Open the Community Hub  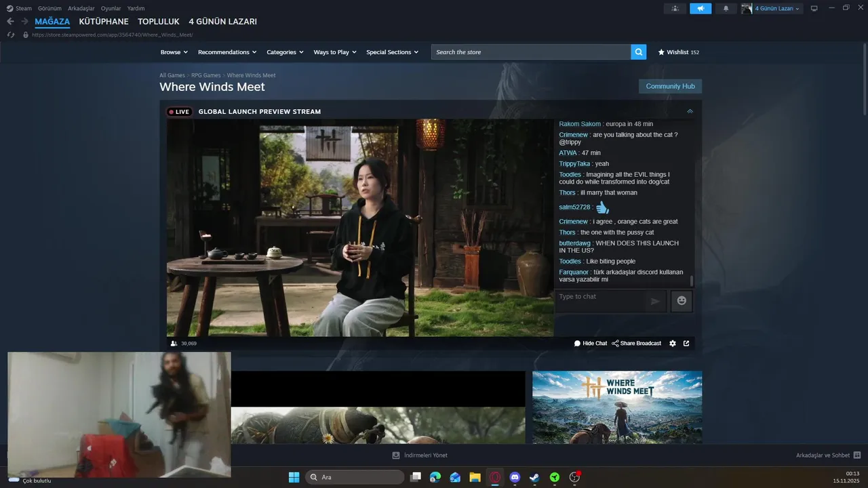670,86
